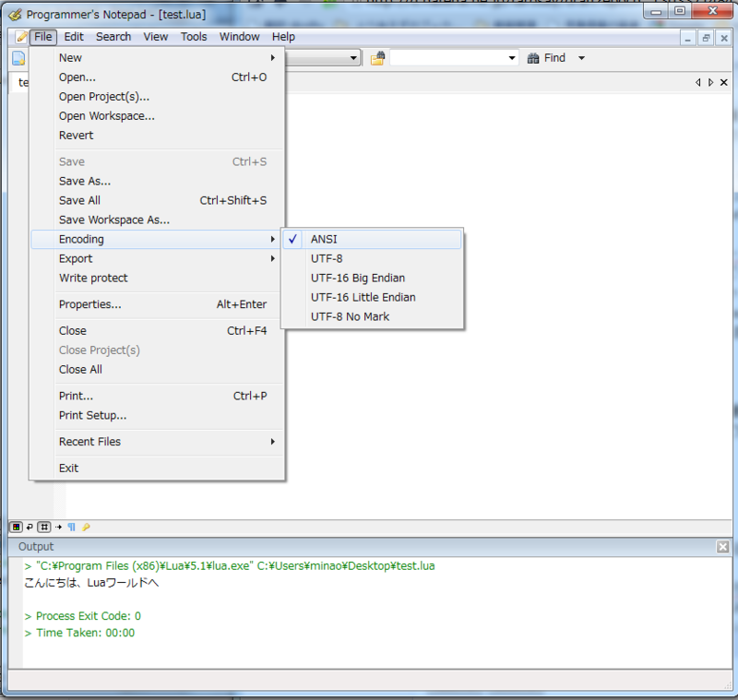Open Print Setup...
The width and height of the screenshot is (738, 700).
coord(157,415)
